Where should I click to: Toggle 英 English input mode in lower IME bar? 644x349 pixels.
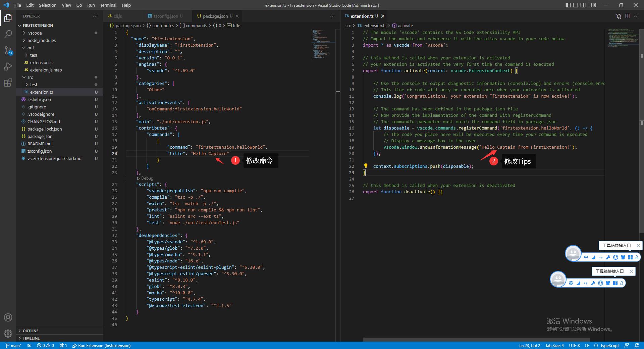(571, 283)
